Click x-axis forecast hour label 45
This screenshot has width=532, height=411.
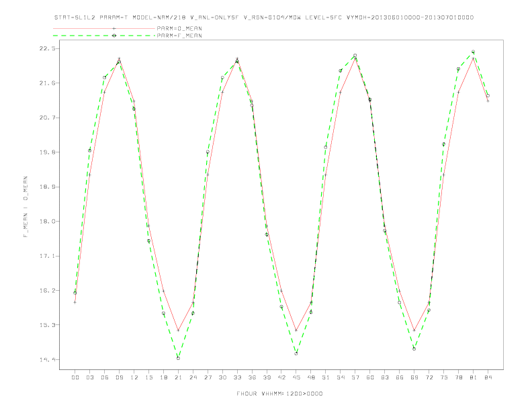coord(296,377)
